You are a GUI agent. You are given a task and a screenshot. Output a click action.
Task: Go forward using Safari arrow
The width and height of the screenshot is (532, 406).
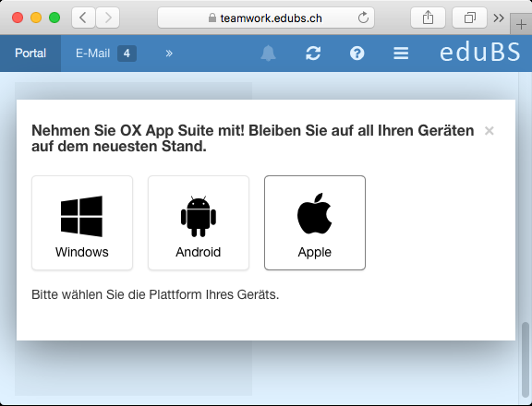click(108, 18)
